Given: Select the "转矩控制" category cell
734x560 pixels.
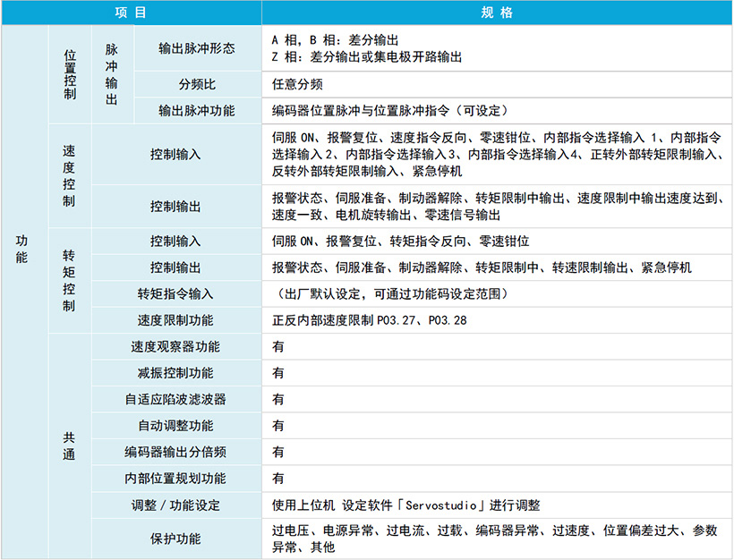Looking at the screenshot, I should point(70,280).
